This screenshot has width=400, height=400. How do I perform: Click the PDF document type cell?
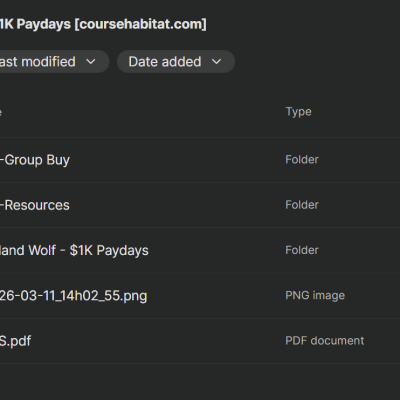tap(325, 341)
